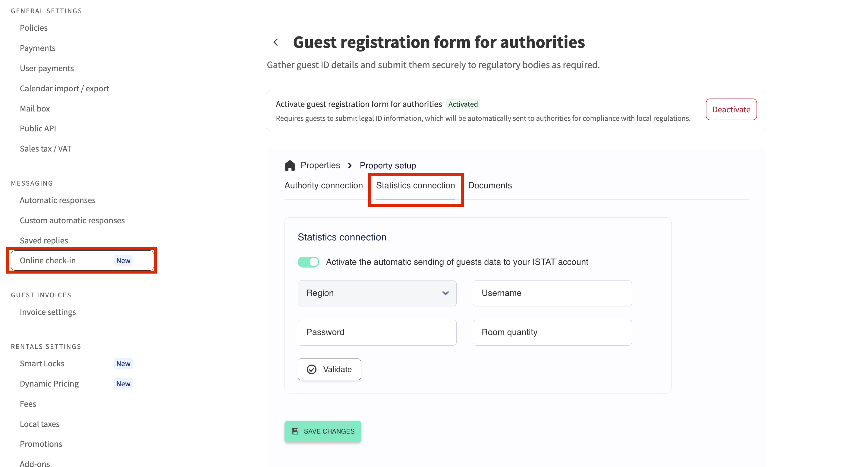Click the floppy disk icon on Save Changes

(x=295, y=431)
